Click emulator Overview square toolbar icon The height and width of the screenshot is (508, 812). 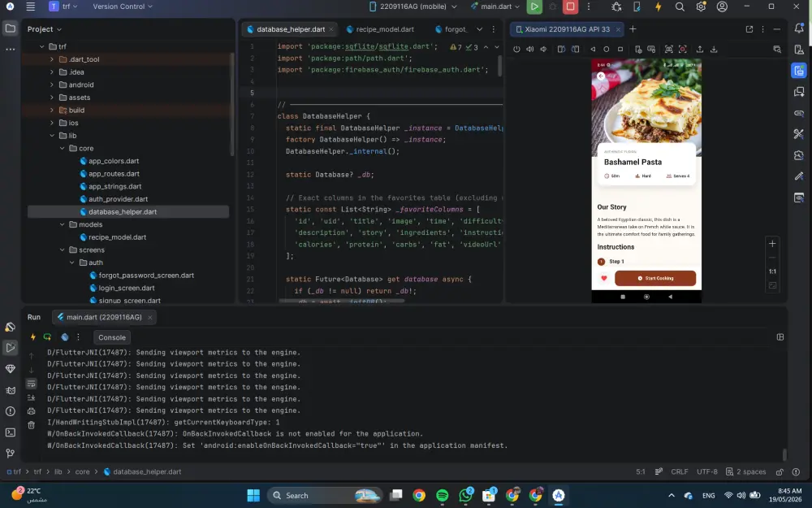[620, 50]
